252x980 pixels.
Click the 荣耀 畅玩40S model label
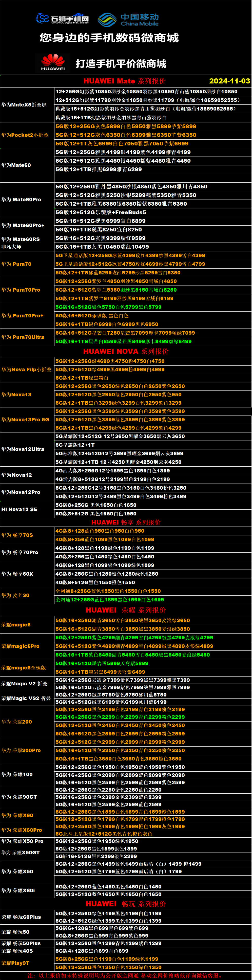[17, 951]
